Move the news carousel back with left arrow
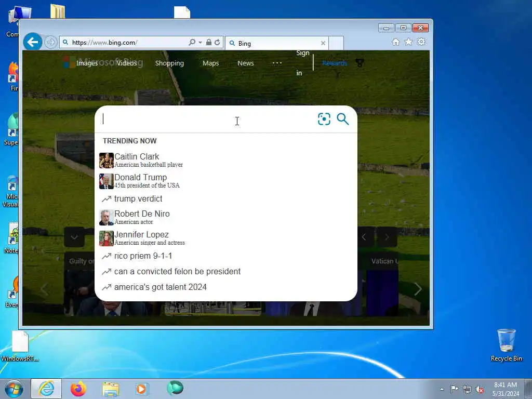This screenshot has width=532, height=399. (44, 289)
